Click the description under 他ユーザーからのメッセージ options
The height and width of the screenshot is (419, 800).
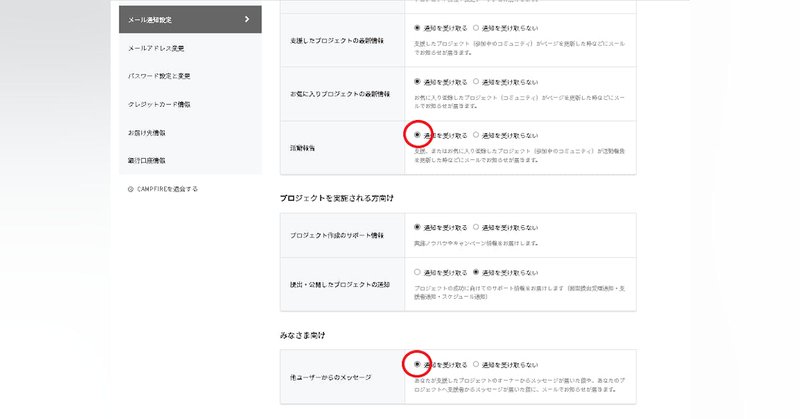click(519, 385)
